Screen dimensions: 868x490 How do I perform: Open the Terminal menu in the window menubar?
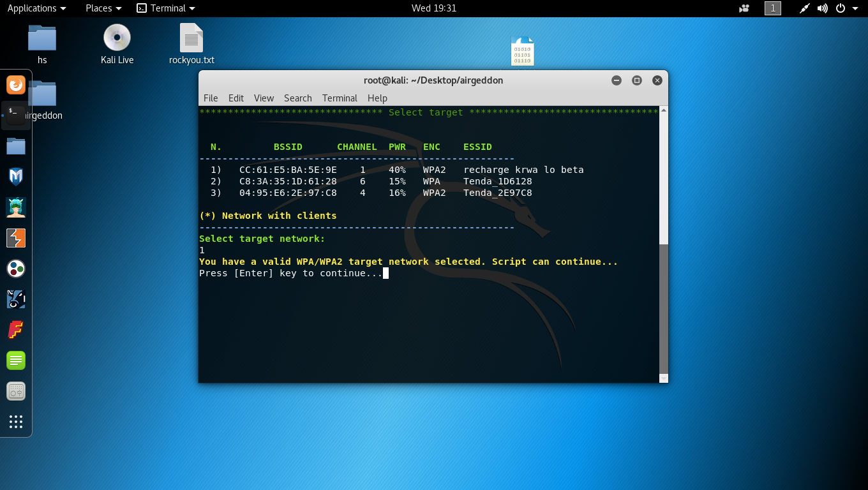pyautogui.click(x=340, y=98)
